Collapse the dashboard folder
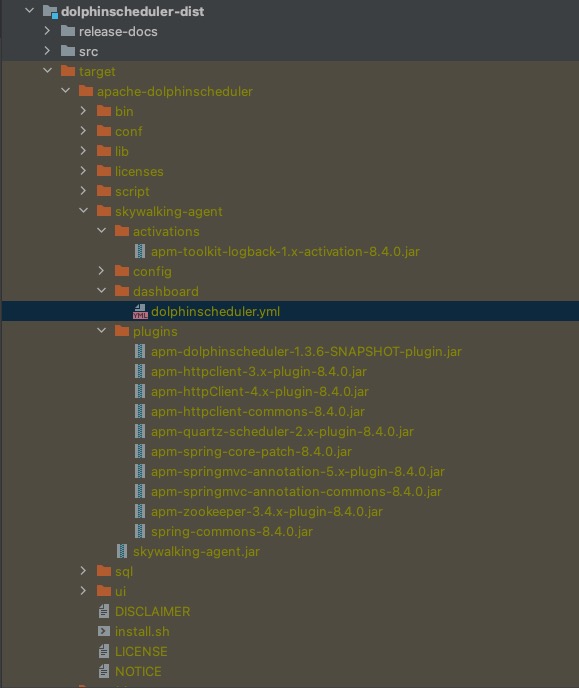 tap(101, 290)
